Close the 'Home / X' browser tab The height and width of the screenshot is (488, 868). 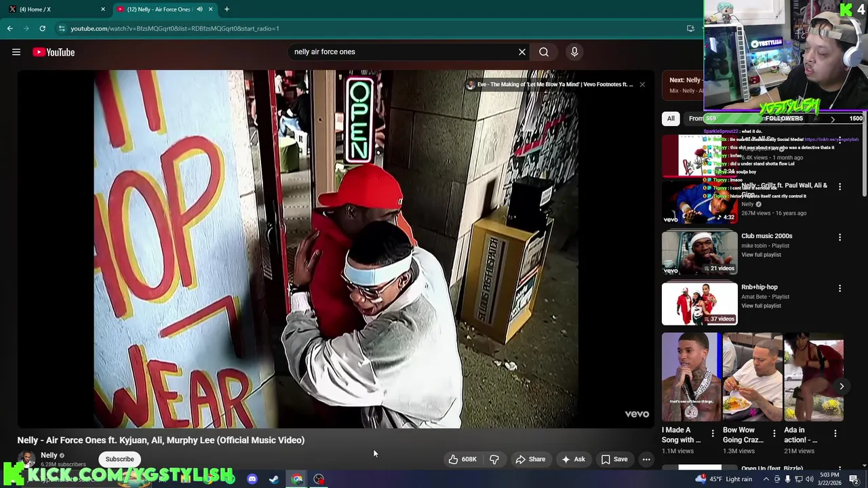pos(103,9)
